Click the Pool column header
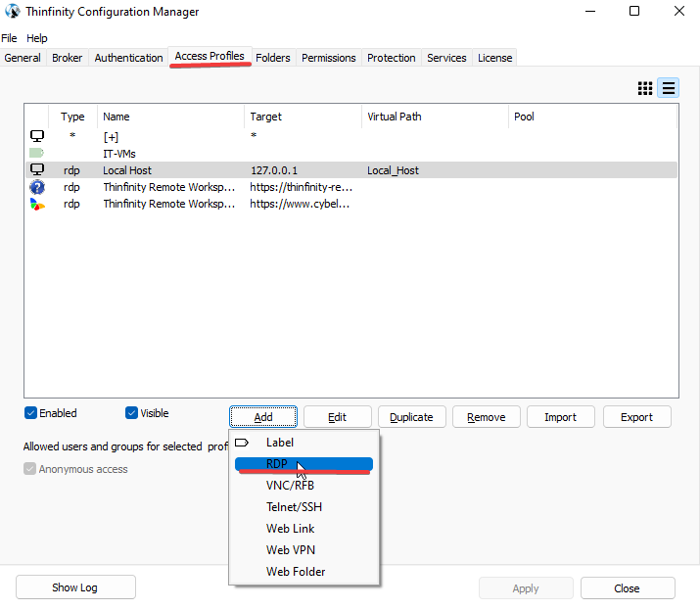The image size is (700, 610). (x=592, y=117)
